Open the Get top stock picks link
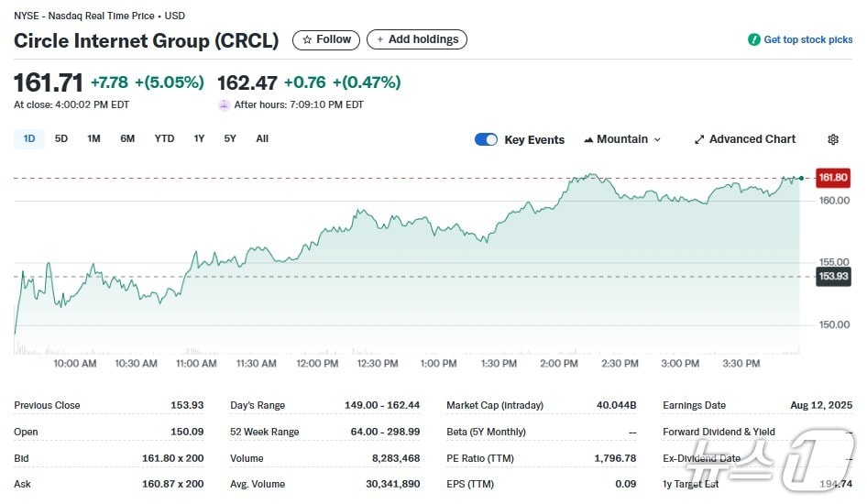 click(807, 39)
